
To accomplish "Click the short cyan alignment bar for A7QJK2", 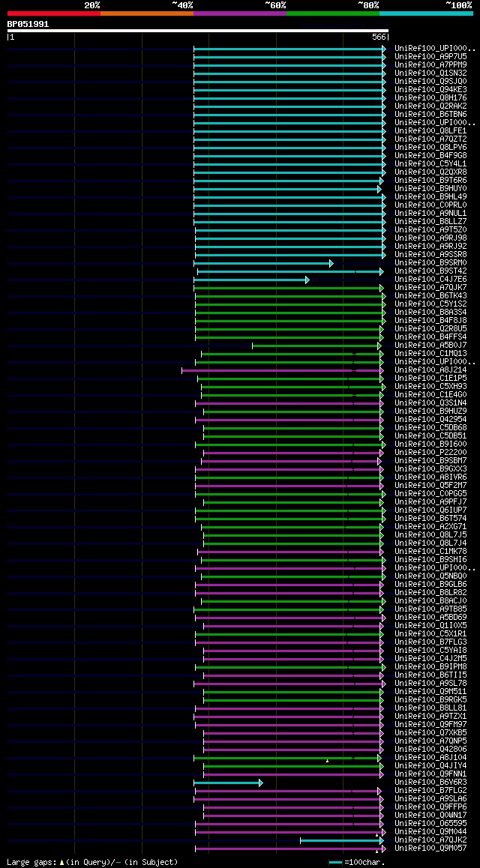I will pyautogui.click(x=341, y=840).
